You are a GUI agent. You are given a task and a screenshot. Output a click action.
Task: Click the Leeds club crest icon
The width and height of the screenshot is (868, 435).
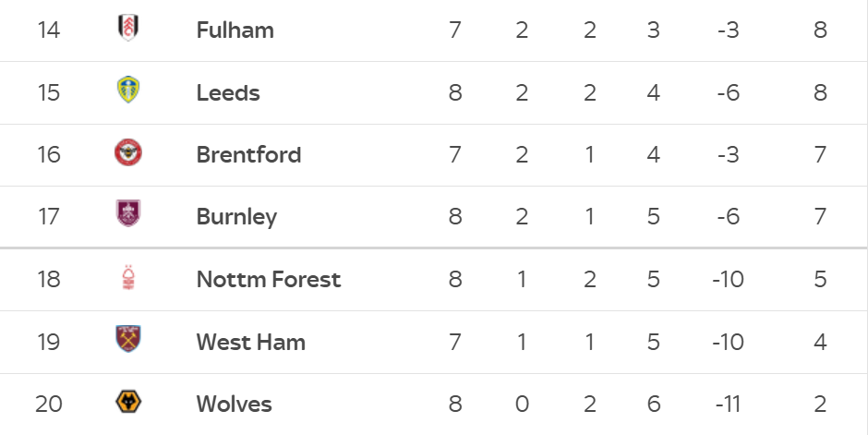point(127,91)
